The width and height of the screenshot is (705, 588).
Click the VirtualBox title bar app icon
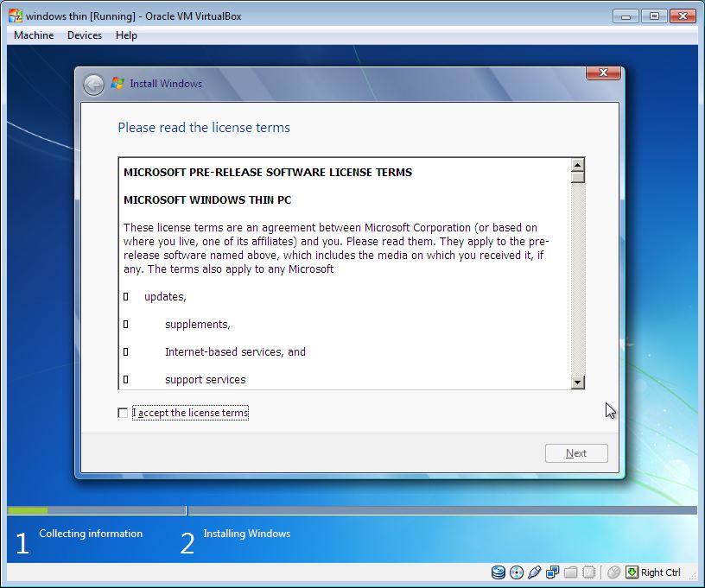16,16
